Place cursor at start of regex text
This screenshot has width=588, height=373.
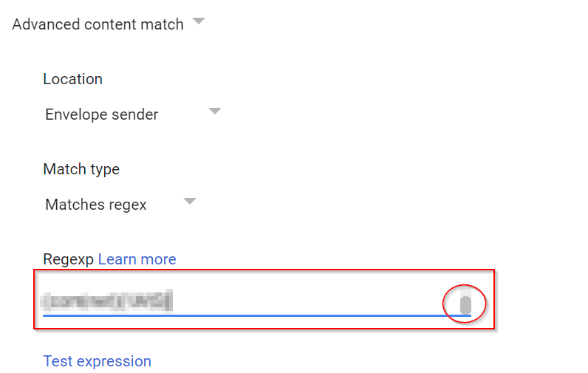[x=44, y=301]
